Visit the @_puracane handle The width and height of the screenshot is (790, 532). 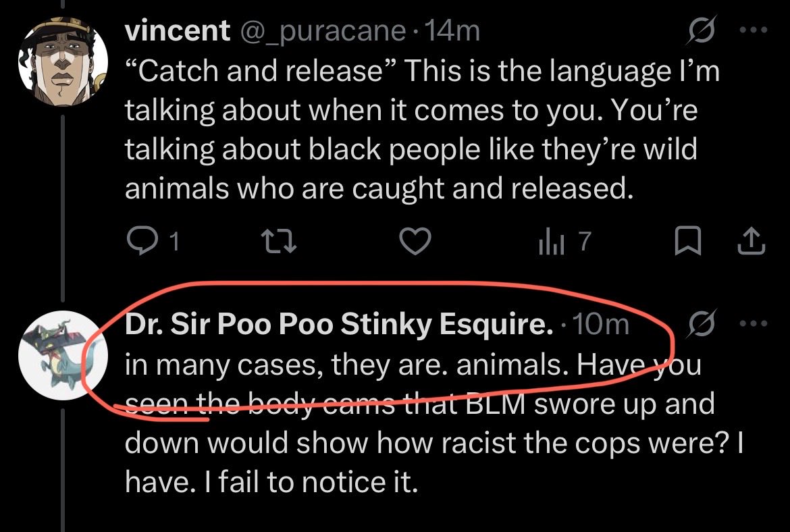[x=323, y=31]
